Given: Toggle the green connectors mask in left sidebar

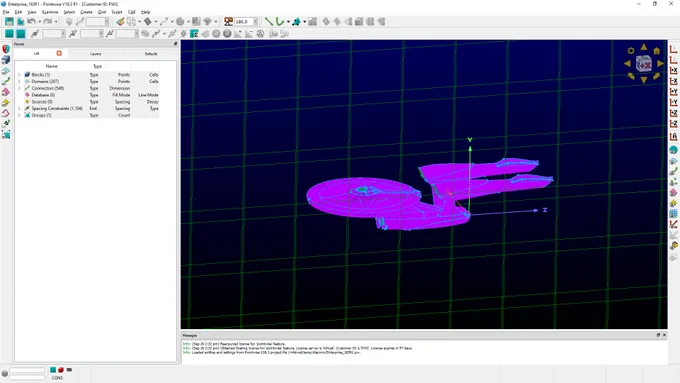Looking at the screenshot, I should 6,81.
